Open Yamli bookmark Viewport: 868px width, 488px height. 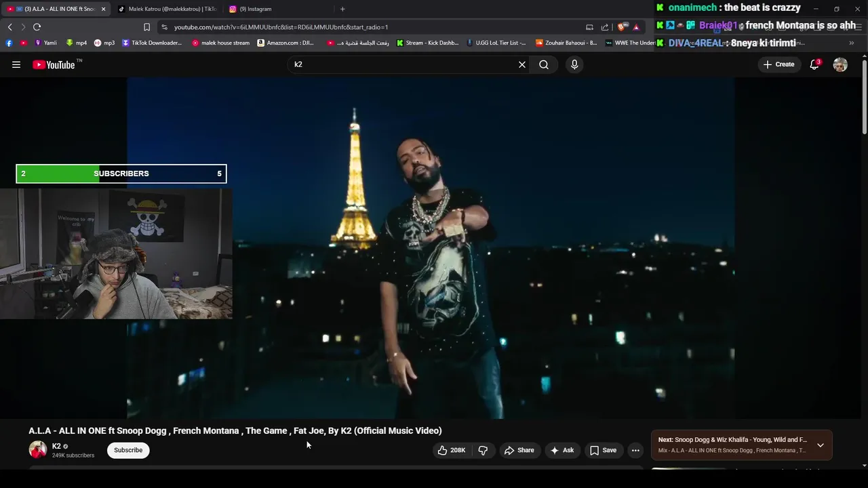tap(45, 43)
